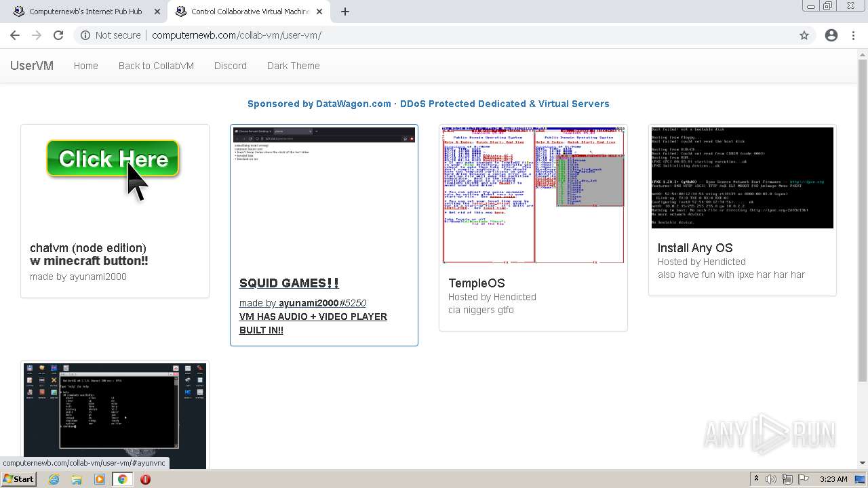Viewport: 868px width, 488px height.
Task: Bookmark this page with the star
Action: point(804,35)
